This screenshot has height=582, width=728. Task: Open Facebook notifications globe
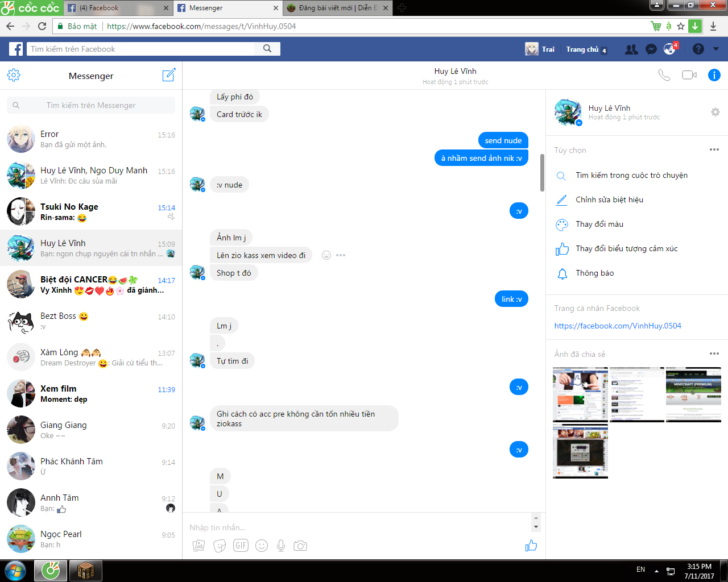(x=670, y=49)
